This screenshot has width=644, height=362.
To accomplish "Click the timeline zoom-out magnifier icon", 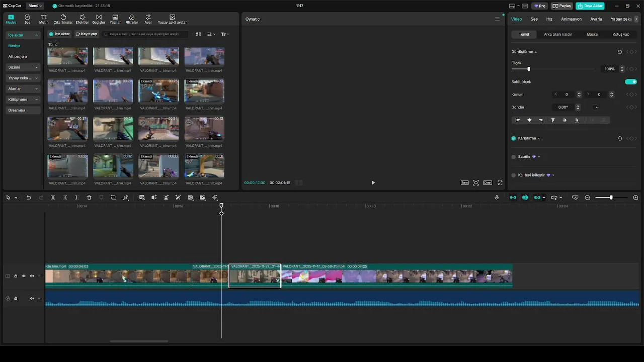I will (x=587, y=198).
